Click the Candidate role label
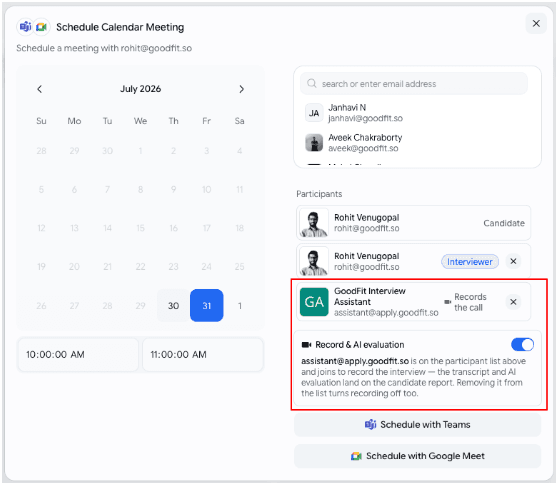Image resolution: width=556 pixels, height=484 pixels. coord(504,223)
